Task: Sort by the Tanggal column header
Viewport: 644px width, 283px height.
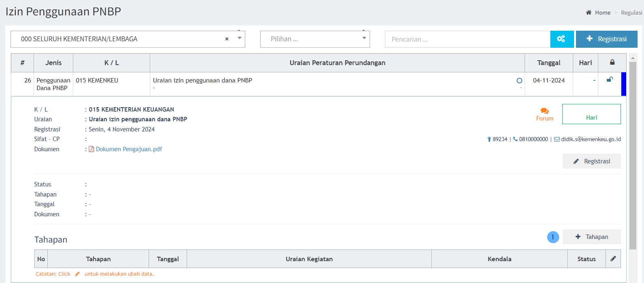Action: point(548,63)
